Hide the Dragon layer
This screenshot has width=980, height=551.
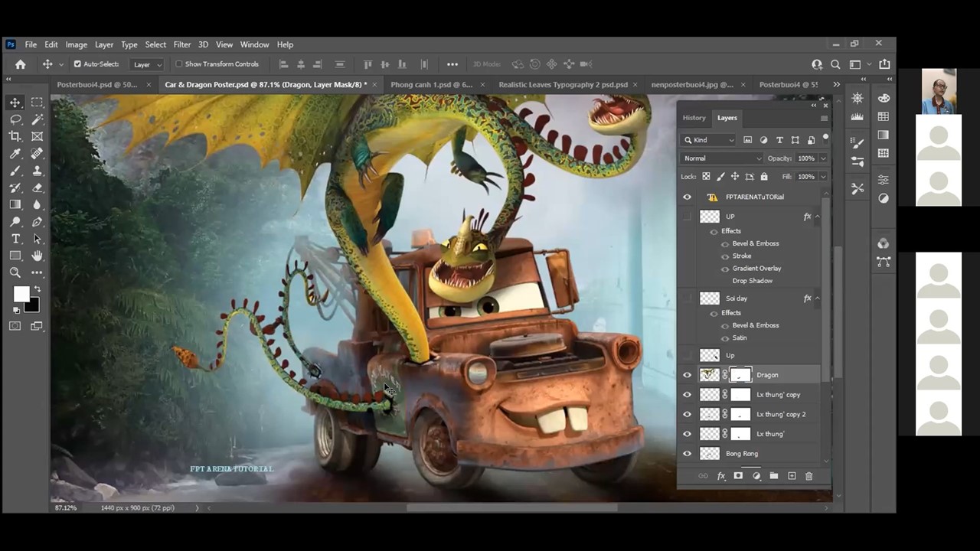point(687,375)
